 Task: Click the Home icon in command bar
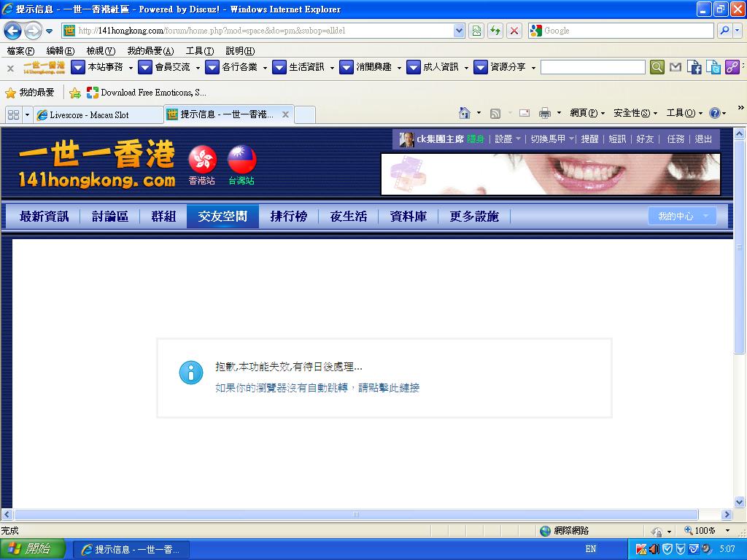point(465,113)
